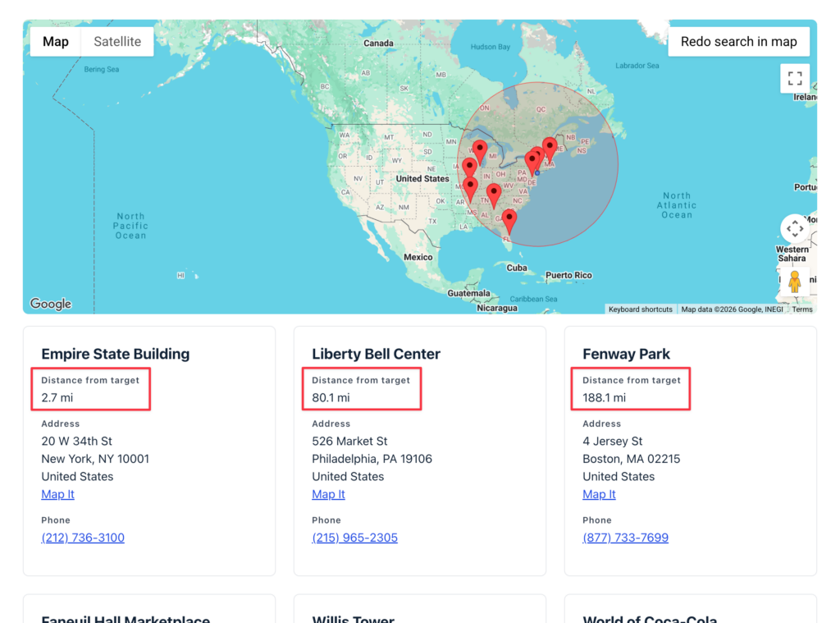Open Keyboard shortcuts for the map
840x623 pixels.
(x=640, y=309)
